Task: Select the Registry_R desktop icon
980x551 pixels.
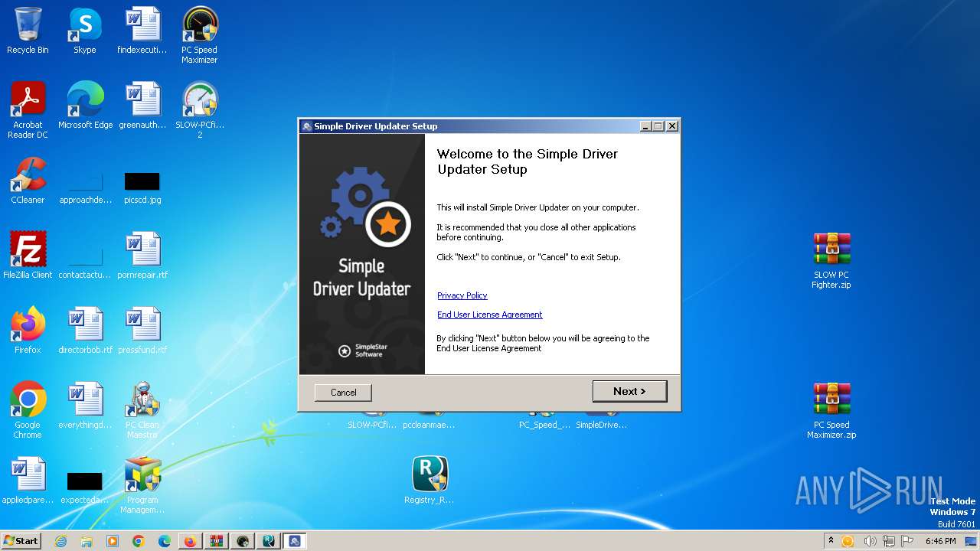Action: [430, 481]
